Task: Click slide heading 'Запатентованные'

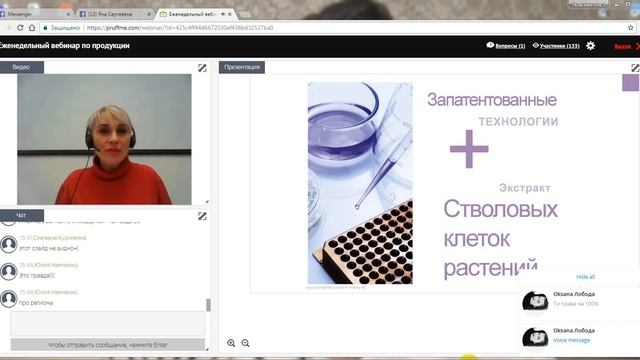Action: pos(492,100)
